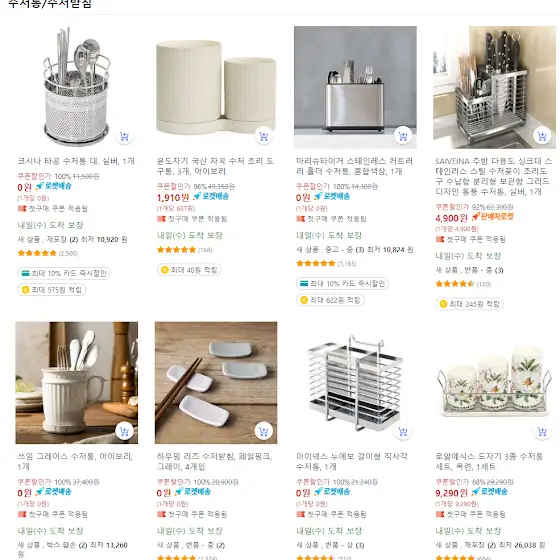Open 윤도자기 국산 차곡 수저 조리 도구통 link
This screenshot has height=560, width=560.
[215, 166]
